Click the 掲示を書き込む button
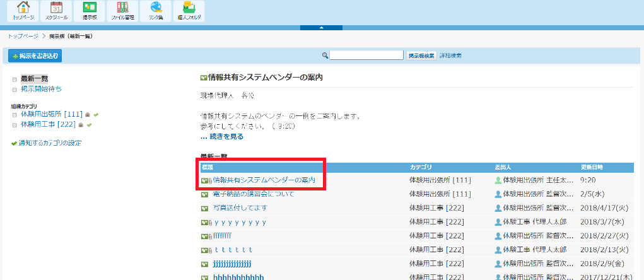Image resolution: width=644 pixels, height=280 pixels. coord(35,55)
